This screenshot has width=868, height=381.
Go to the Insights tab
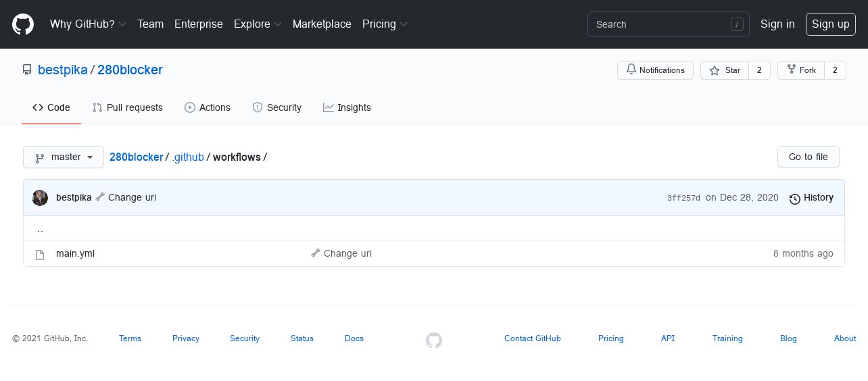(x=347, y=107)
